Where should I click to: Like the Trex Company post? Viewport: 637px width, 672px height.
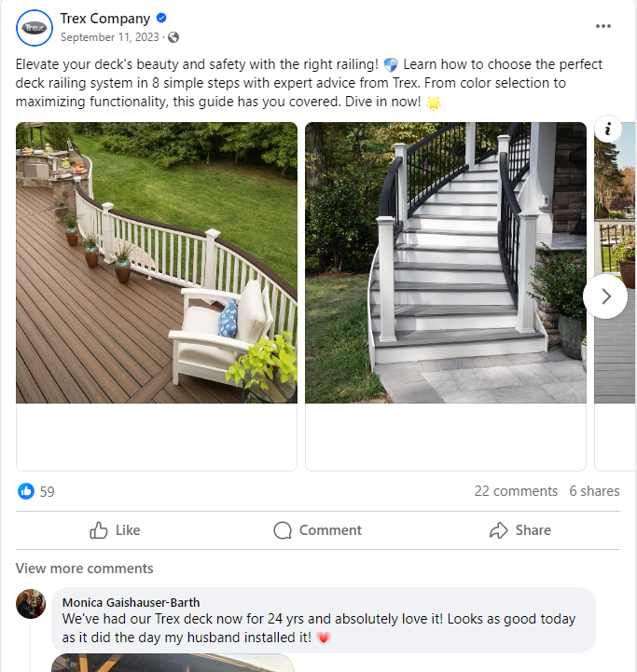coord(115,530)
